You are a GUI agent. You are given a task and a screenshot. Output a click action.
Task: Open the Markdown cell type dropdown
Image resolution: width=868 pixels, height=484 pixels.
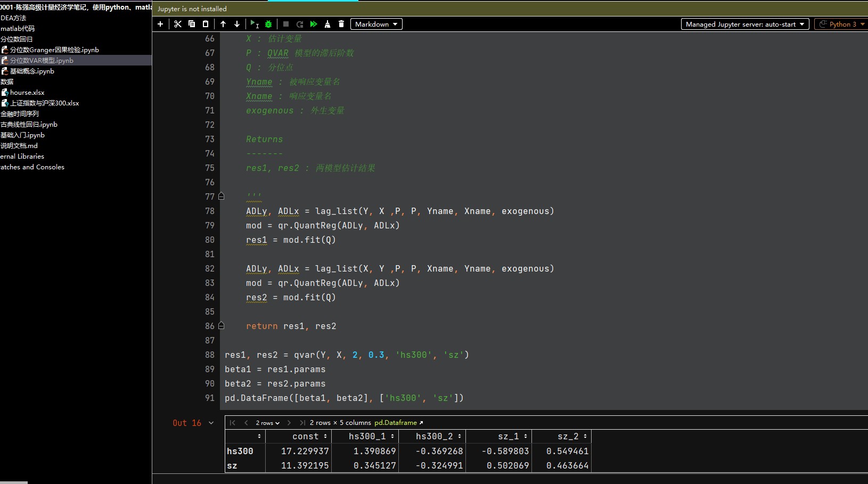pos(376,24)
